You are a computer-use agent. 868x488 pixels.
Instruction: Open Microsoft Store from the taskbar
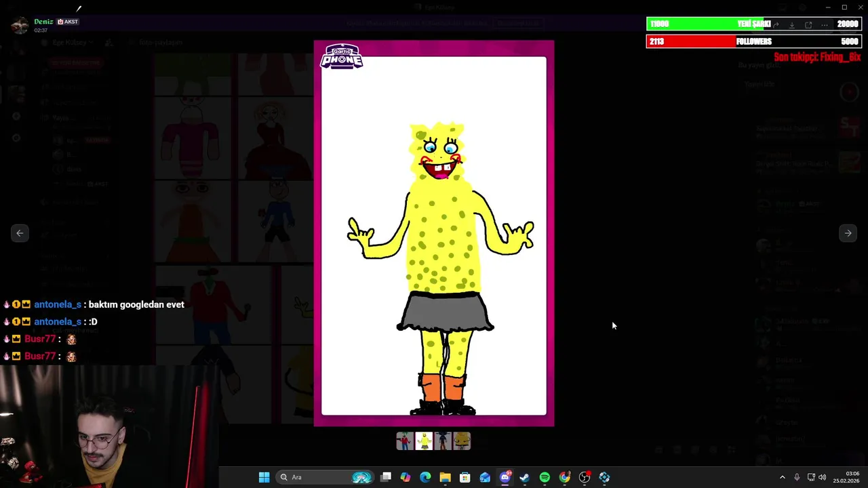click(x=465, y=477)
